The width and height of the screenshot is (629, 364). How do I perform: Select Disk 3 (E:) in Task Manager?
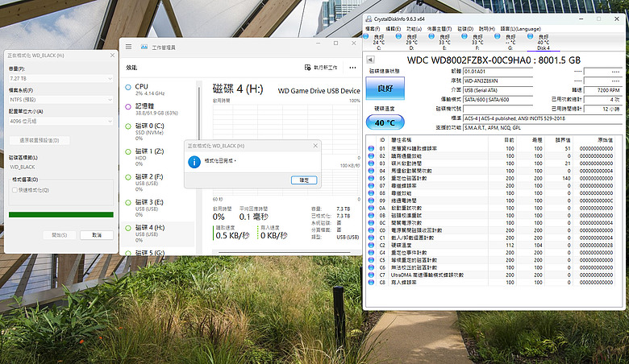click(157, 209)
